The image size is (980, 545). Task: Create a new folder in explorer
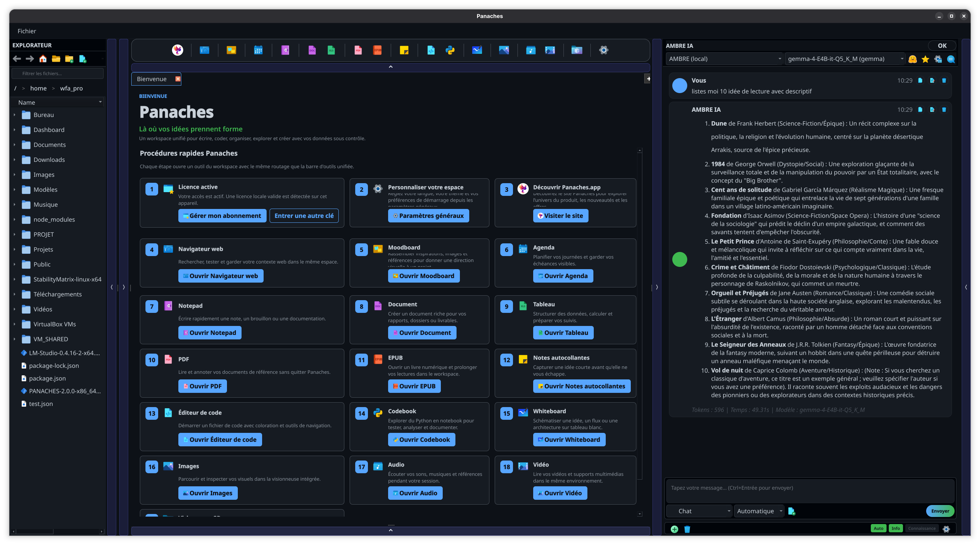pyautogui.click(x=69, y=59)
